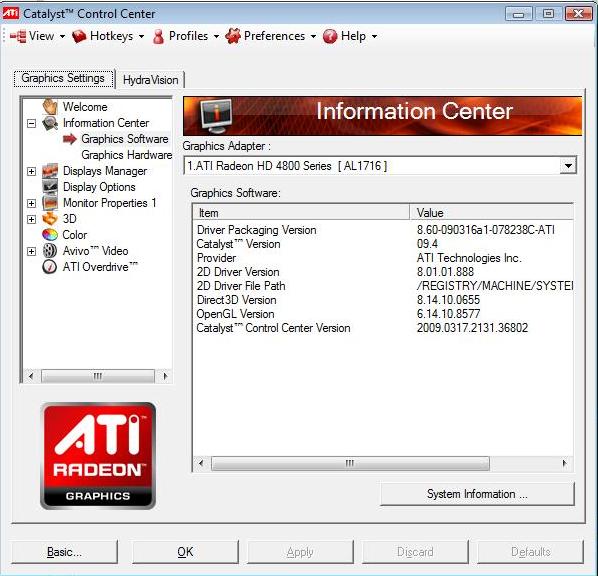Click the Apply button
This screenshot has height=576, width=598.
coord(300,552)
